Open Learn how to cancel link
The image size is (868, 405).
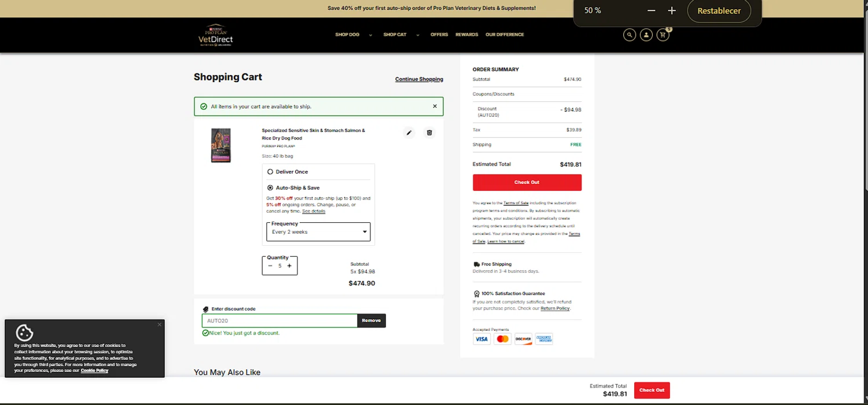point(506,241)
